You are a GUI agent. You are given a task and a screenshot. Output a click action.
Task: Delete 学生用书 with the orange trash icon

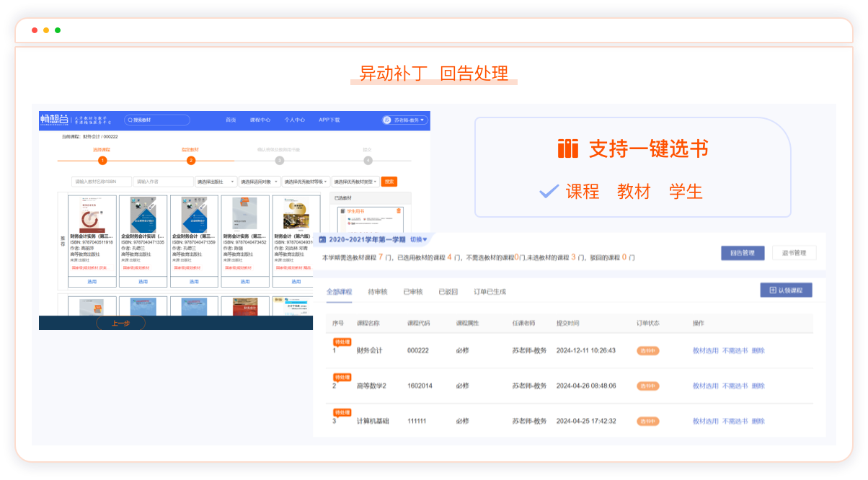[x=397, y=211]
